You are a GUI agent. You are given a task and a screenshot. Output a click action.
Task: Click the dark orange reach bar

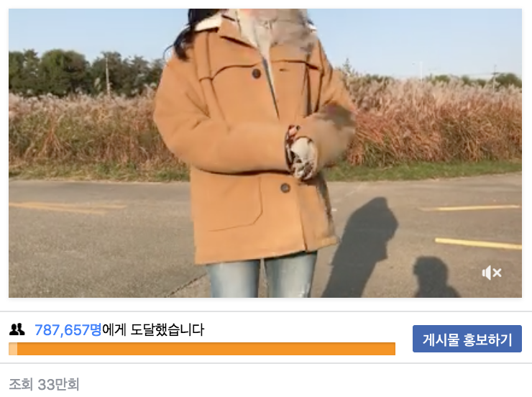(x=206, y=349)
